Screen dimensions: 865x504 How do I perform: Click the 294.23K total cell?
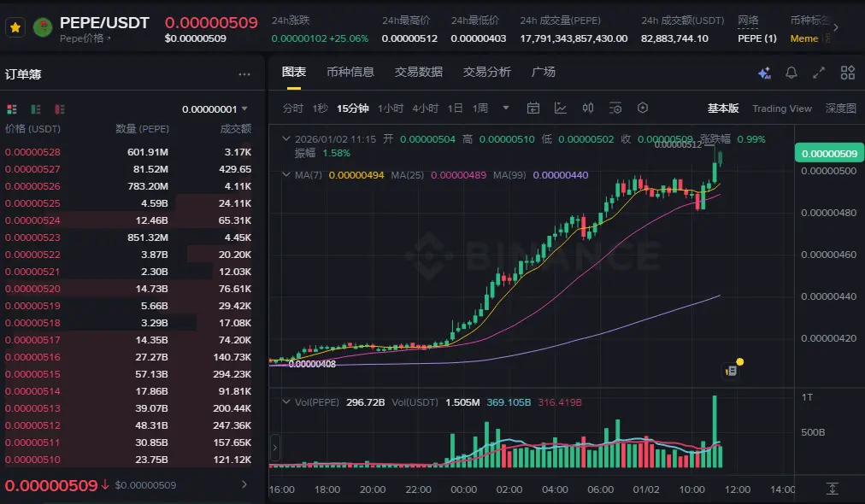[232, 374]
